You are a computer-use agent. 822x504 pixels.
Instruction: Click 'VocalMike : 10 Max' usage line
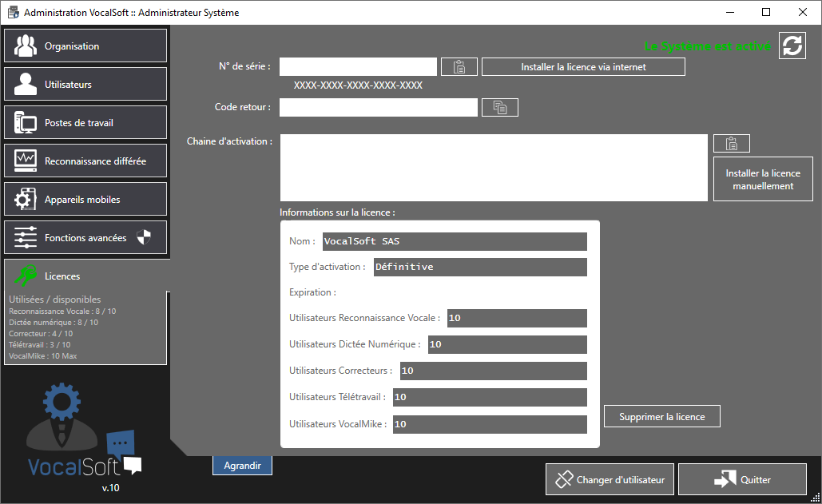tap(43, 355)
